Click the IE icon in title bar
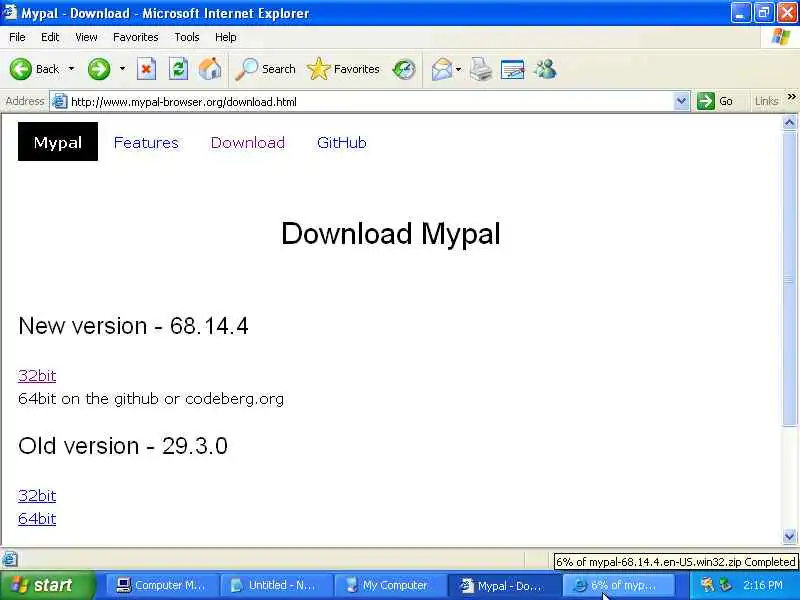The height and width of the screenshot is (600, 800). click(x=9, y=12)
